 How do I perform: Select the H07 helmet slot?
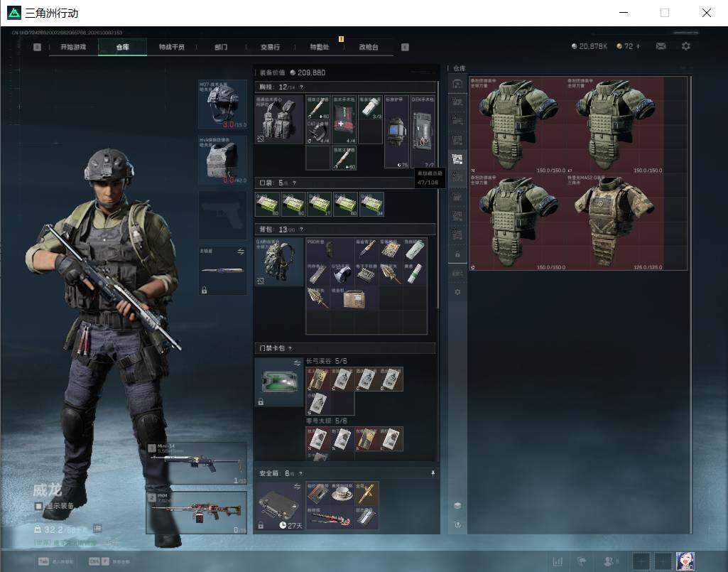click(222, 104)
